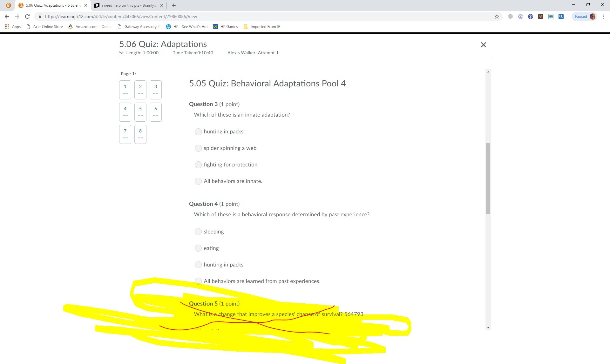Open the Imported From IE bookmarks folder
The width and height of the screenshot is (610, 364).
(262, 27)
